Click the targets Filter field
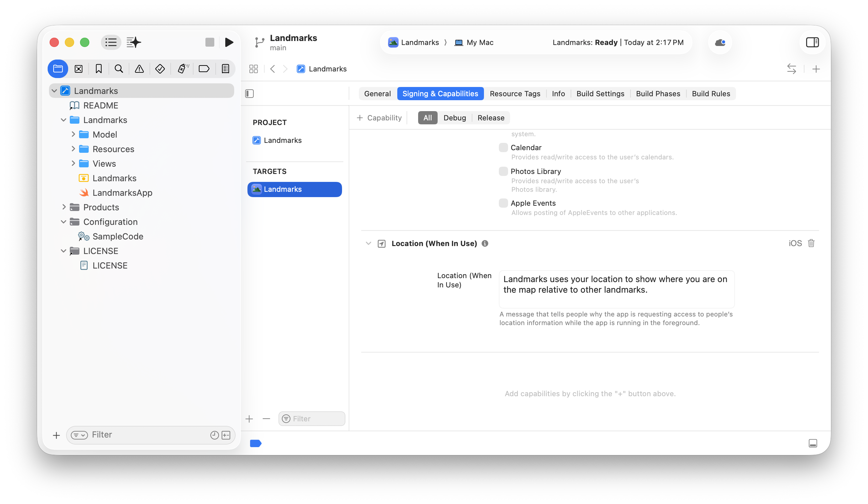 click(x=312, y=419)
